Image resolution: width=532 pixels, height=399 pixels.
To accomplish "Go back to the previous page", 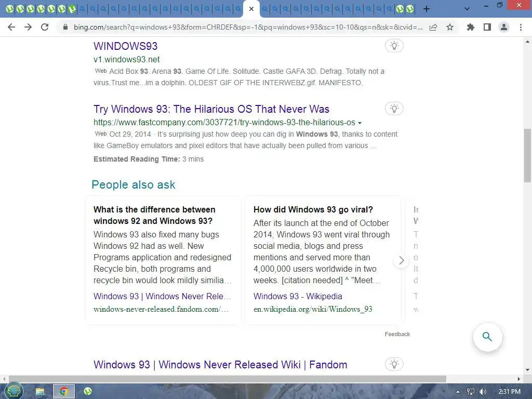I will 11,27.
